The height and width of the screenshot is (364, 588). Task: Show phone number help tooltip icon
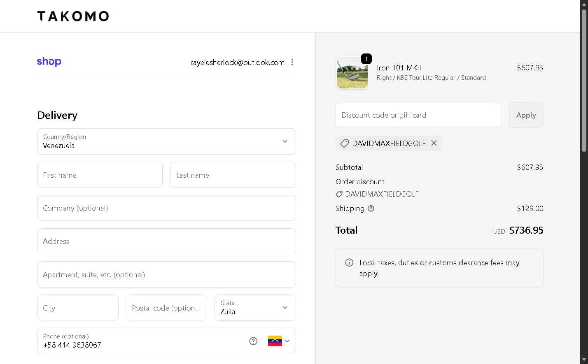253,341
